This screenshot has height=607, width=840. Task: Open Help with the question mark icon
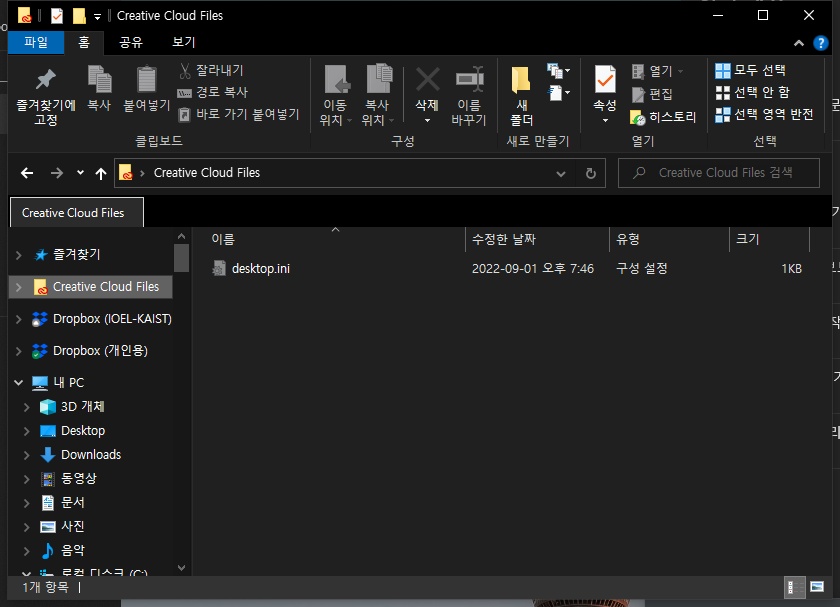[820, 43]
